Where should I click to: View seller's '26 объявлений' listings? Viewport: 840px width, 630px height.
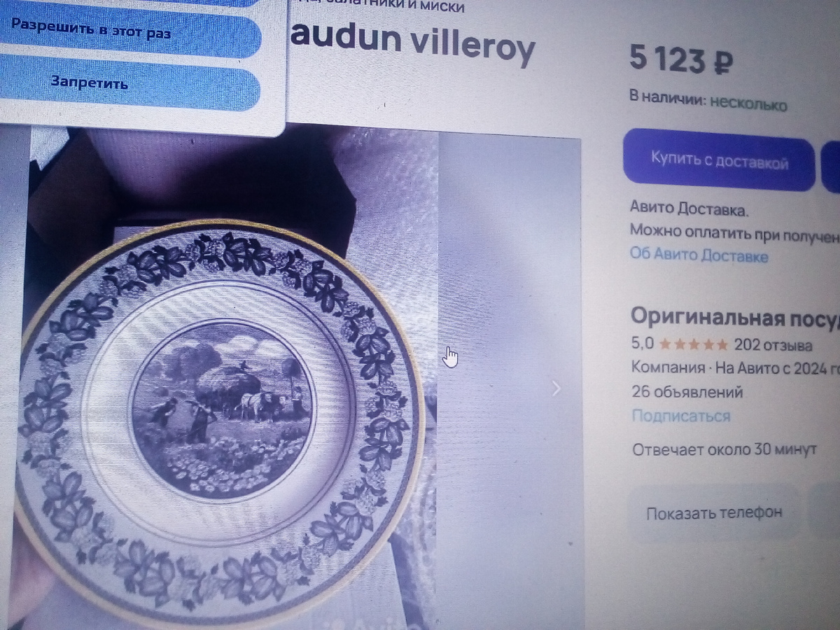coord(687,393)
